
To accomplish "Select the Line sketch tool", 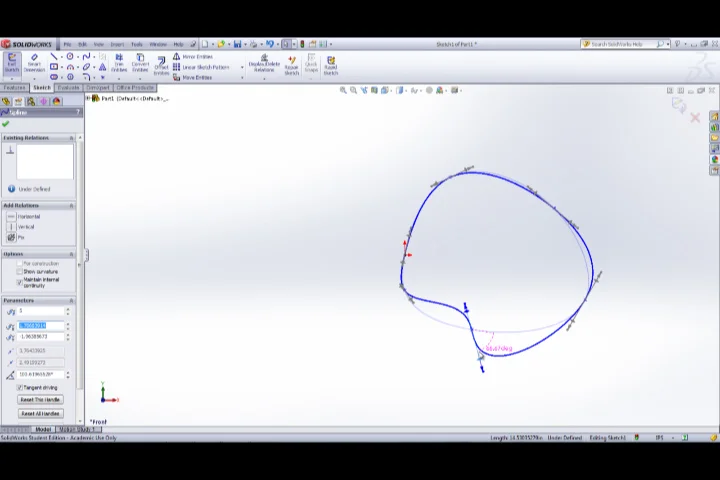I will pyautogui.click(x=54, y=56).
